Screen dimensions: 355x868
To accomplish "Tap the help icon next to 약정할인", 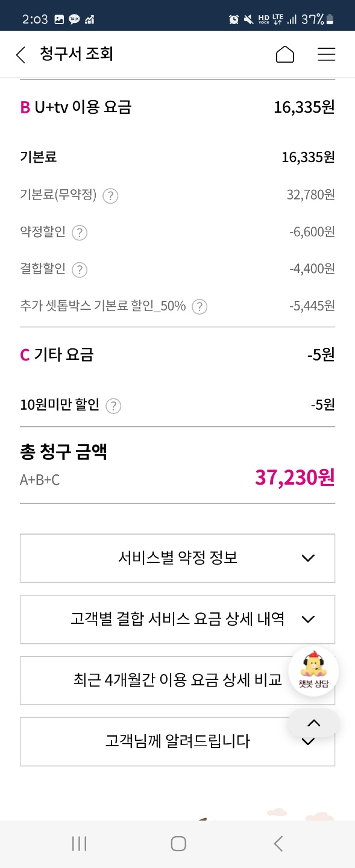I will click(80, 233).
